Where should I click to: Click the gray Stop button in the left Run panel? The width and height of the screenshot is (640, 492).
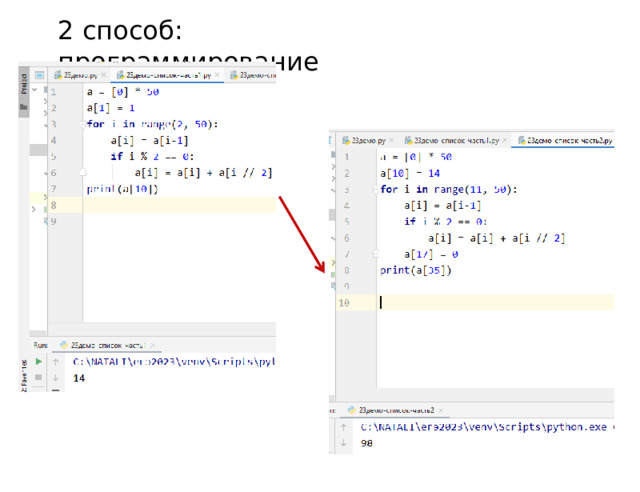coord(38,377)
